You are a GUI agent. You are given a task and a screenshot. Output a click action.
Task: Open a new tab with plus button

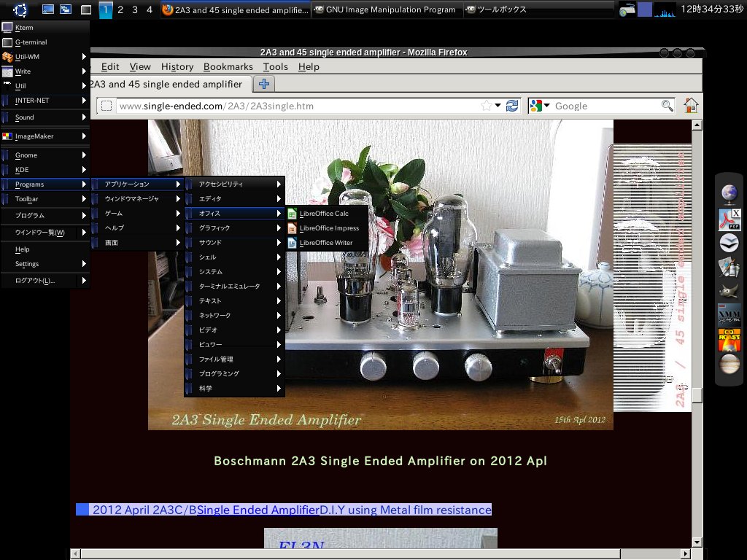(263, 84)
